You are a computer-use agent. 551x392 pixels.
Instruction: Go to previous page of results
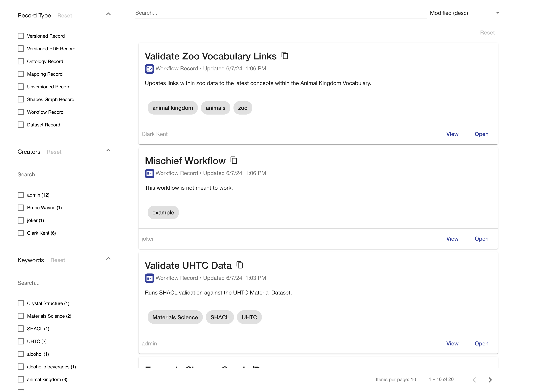point(474,380)
